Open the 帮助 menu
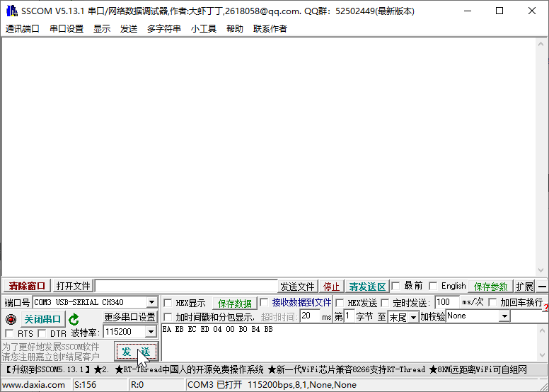 point(235,29)
